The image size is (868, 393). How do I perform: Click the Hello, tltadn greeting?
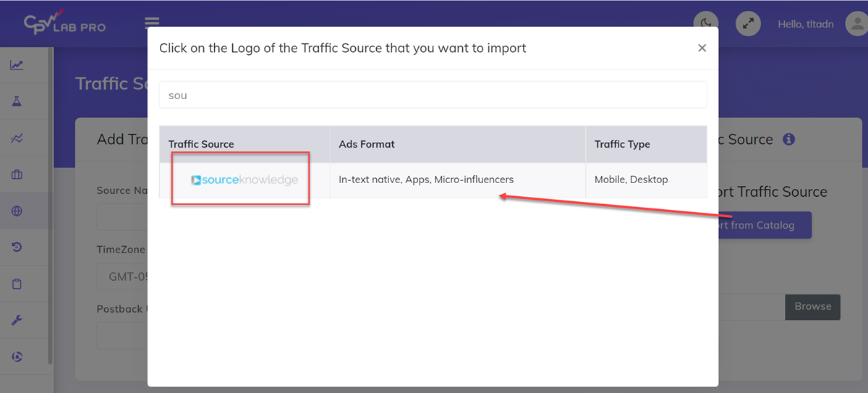coord(805,24)
